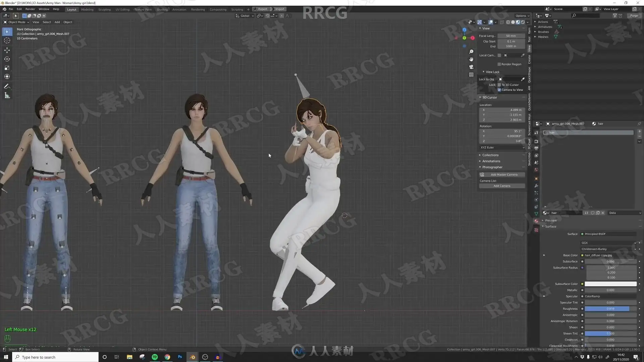Open Object Mode dropdown
Screen dimensions: 644x362
16,22
